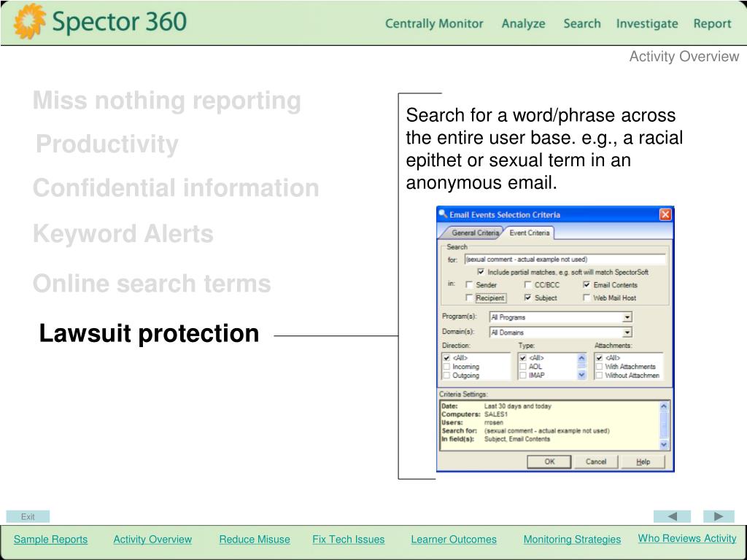Click the Search for text field
The height and width of the screenshot is (560, 747).
point(565,260)
